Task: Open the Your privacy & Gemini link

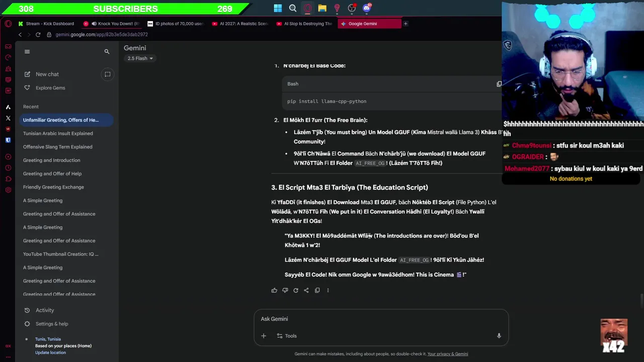Action: [447, 354]
